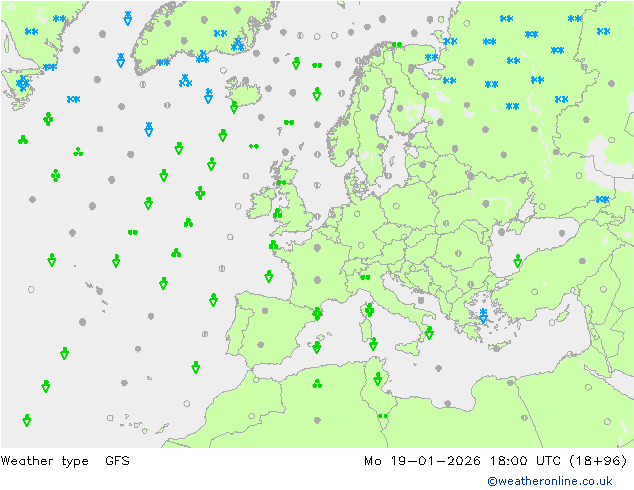Click the green drizzle symbol in southern Tunisia
Viewport: 634px width, 490px height.
tap(383, 416)
